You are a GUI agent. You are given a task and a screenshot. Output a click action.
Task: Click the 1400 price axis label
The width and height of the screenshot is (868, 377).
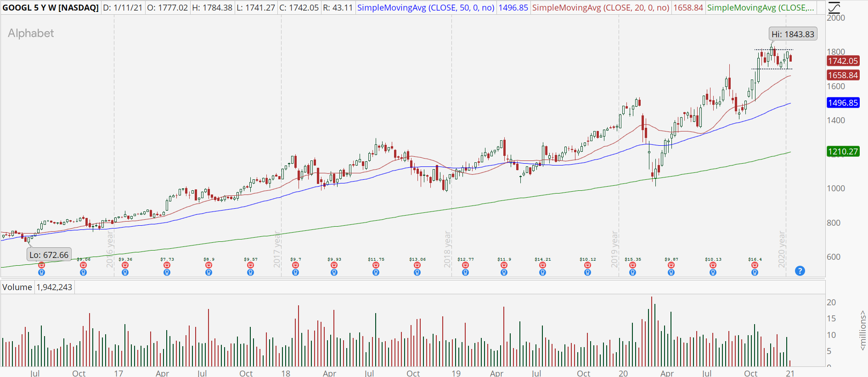pos(836,120)
